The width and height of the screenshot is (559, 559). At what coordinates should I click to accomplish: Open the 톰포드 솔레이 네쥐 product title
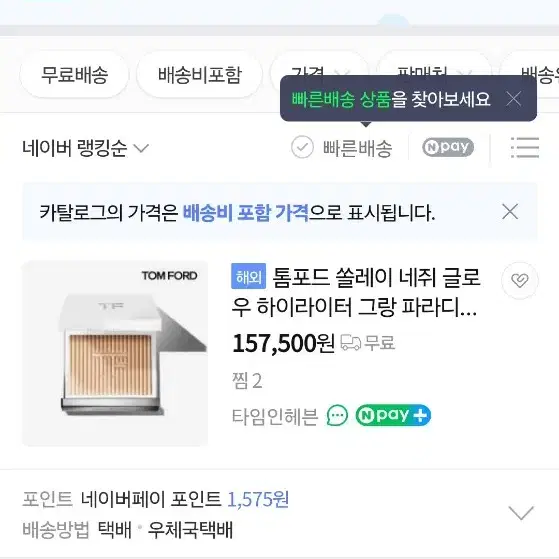pyautogui.click(x=357, y=292)
